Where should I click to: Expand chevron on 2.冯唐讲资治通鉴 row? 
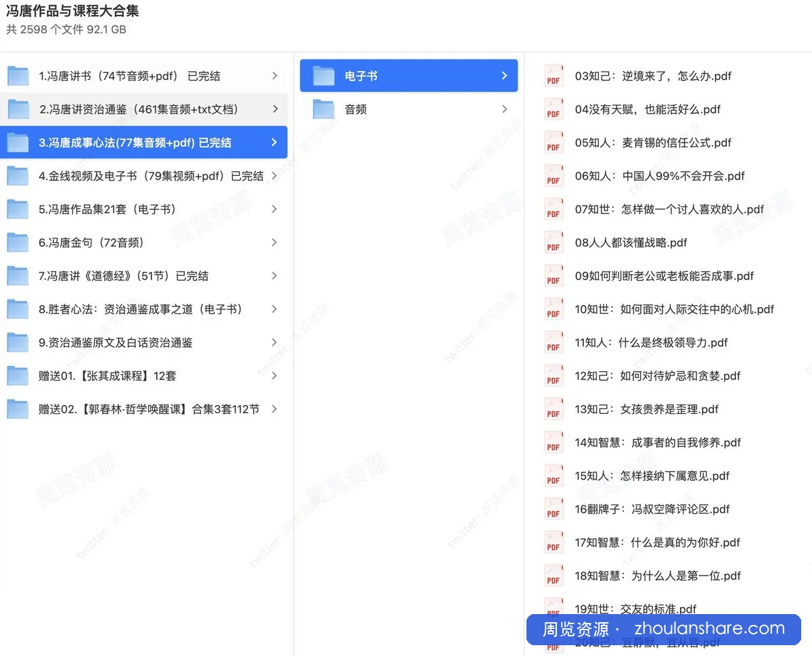click(274, 109)
